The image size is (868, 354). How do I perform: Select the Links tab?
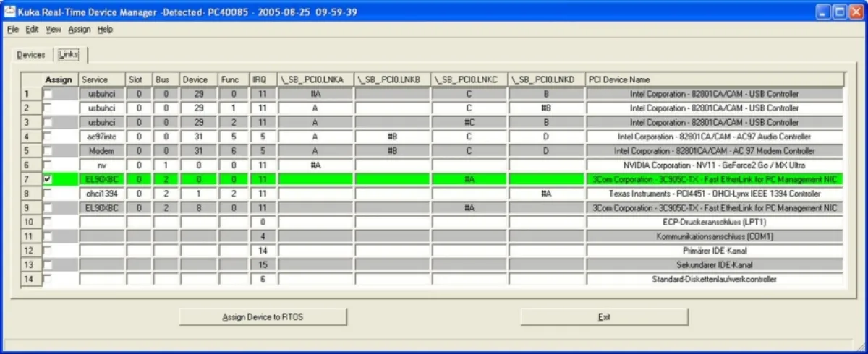tap(69, 54)
